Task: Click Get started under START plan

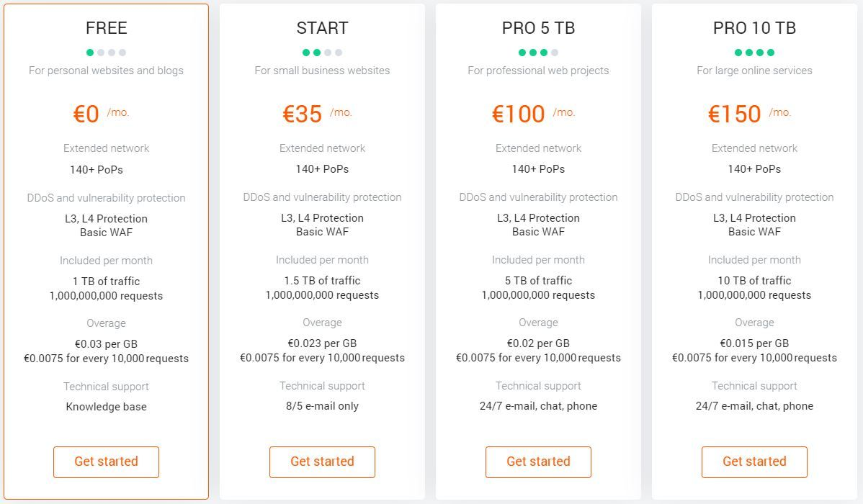Action: [322, 462]
